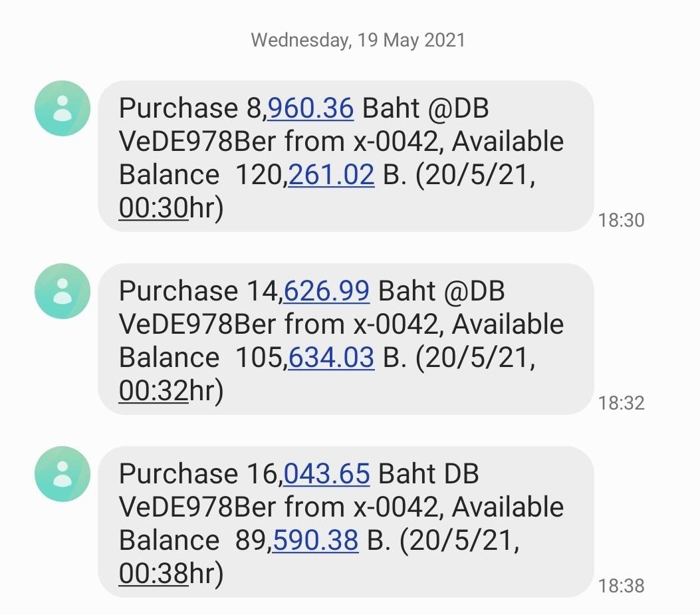The image size is (700, 615).
Task: Tap the word Purchase in the 16,043.65 message
Action: [x=177, y=474]
